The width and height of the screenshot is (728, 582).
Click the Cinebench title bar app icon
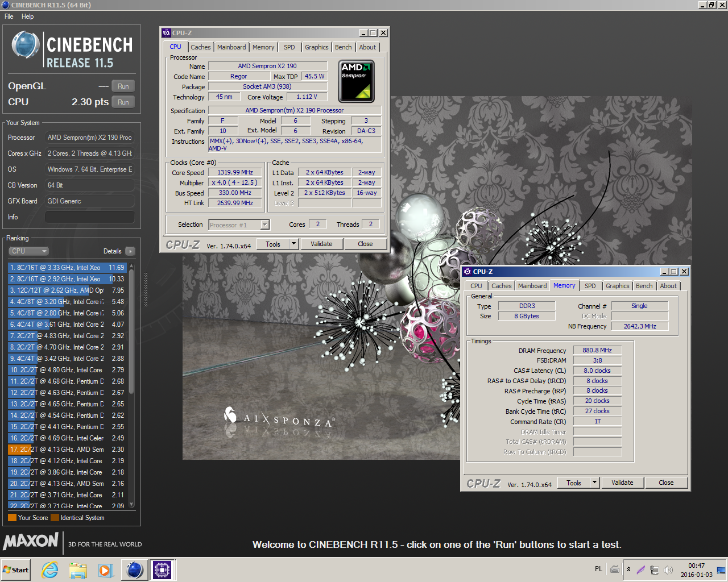pos(6,5)
